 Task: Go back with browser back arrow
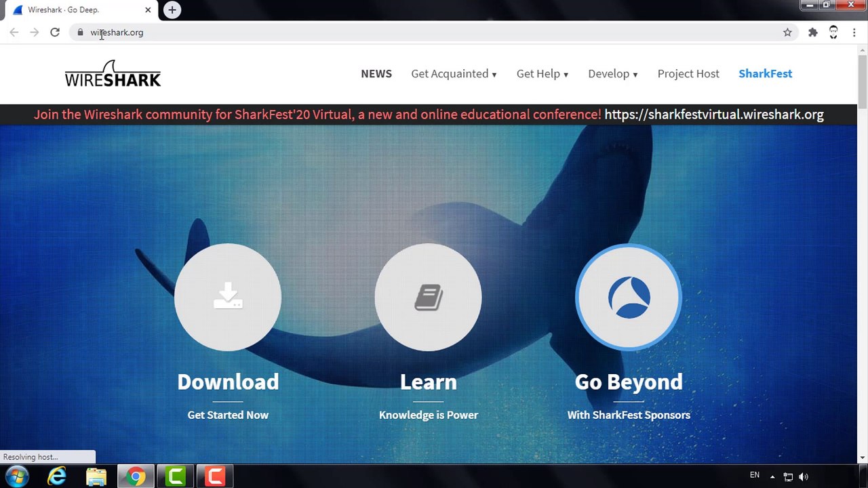[x=14, y=32]
